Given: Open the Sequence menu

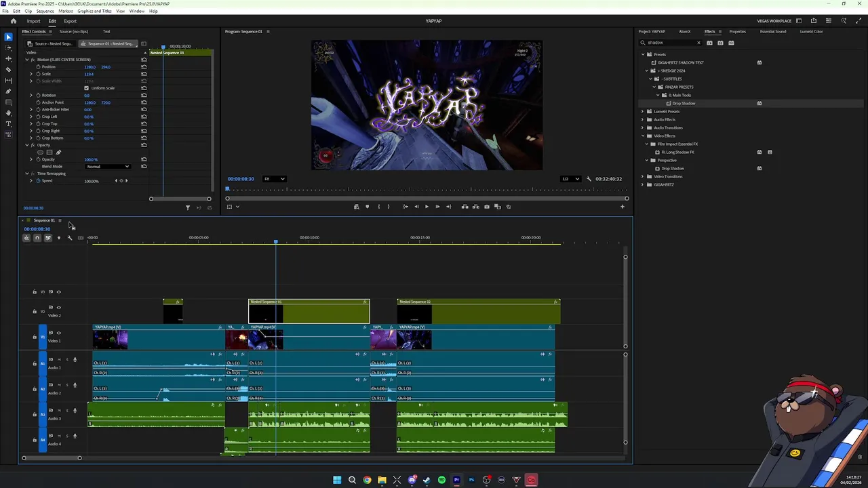Looking at the screenshot, I should (x=45, y=11).
